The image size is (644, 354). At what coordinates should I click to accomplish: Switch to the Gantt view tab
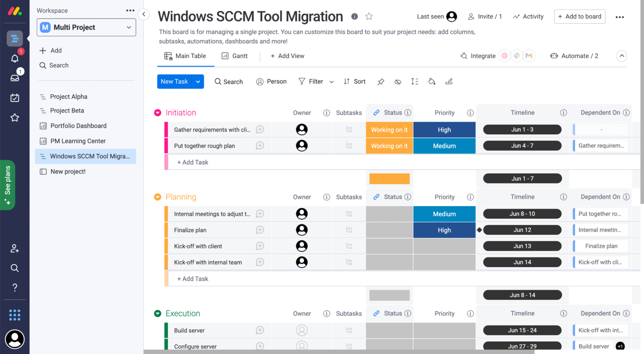tap(235, 56)
